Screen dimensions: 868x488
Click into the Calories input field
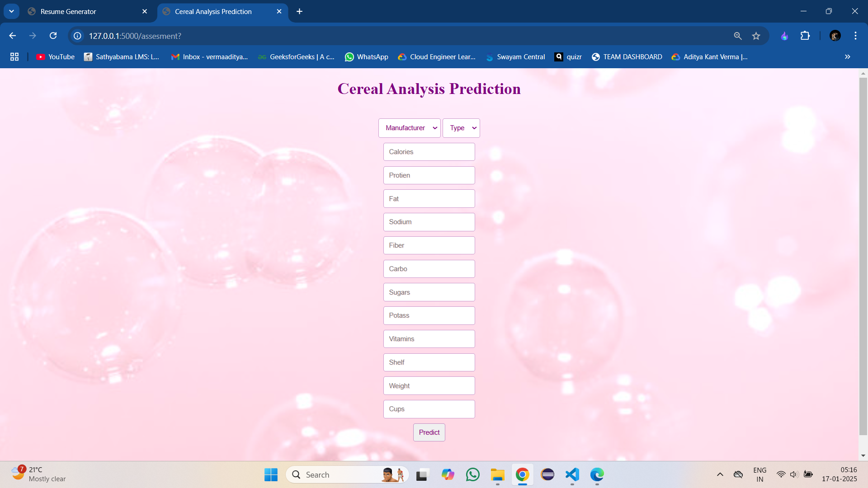click(429, 152)
